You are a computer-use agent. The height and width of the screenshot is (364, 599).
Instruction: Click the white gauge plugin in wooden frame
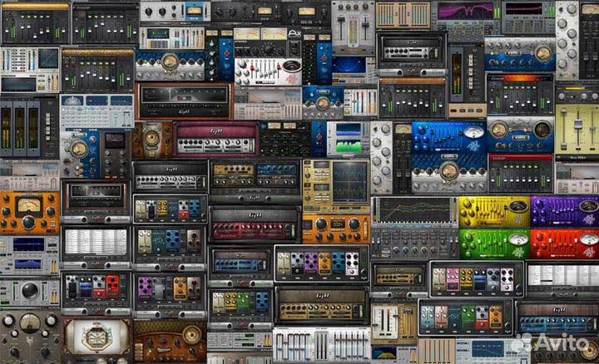pyautogui.click(x=96, y=339)
